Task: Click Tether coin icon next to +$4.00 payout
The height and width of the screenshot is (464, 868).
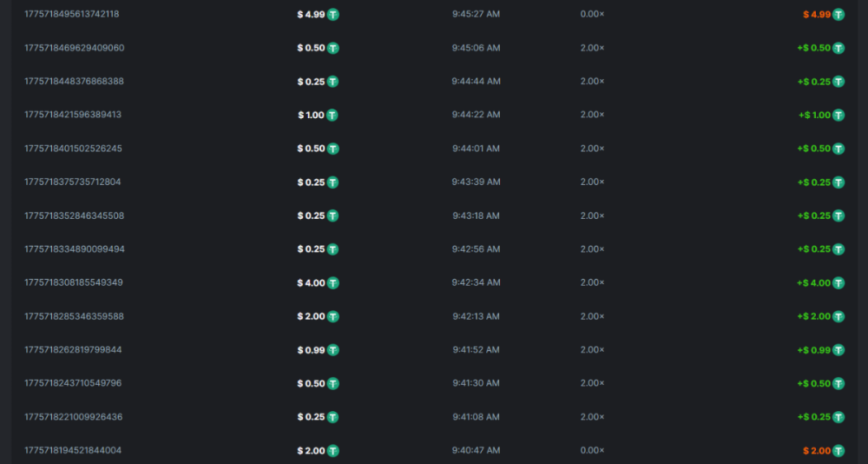Action: 838,283
